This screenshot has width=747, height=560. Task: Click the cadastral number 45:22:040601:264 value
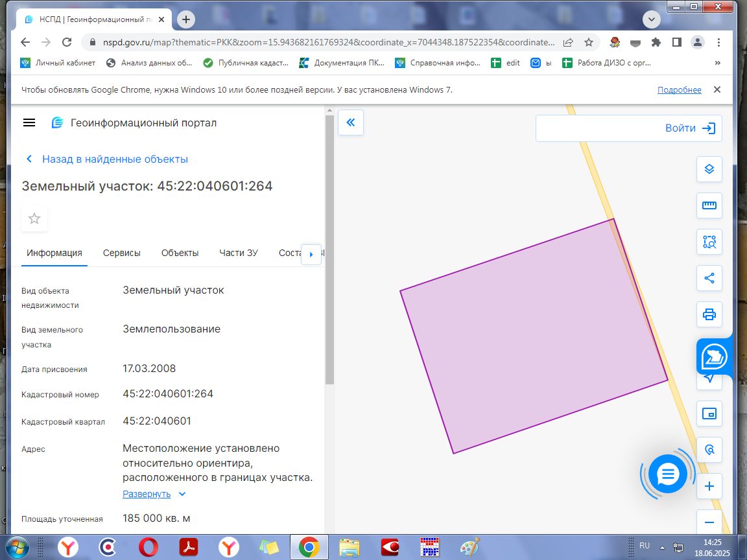pos(168,394)
